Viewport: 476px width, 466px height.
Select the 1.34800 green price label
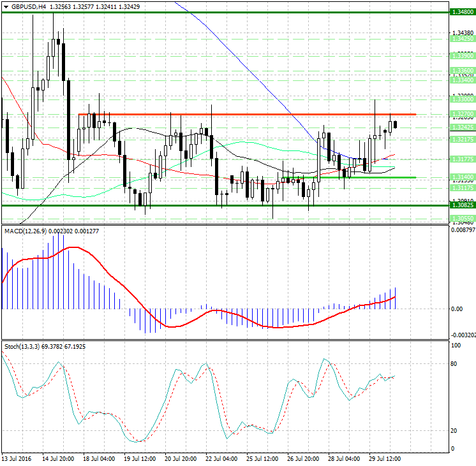pos(461,12)
